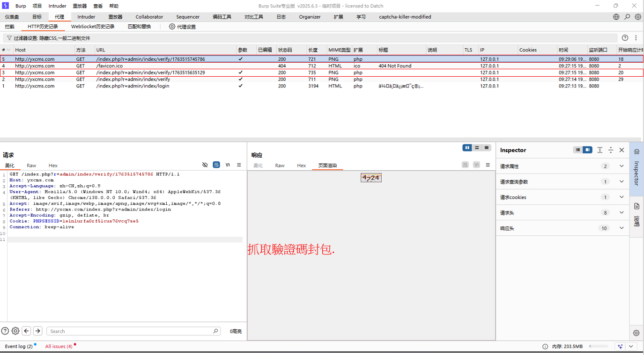
Task: Open the response panel hamburger menu
Action: click(x=488, y=165)
